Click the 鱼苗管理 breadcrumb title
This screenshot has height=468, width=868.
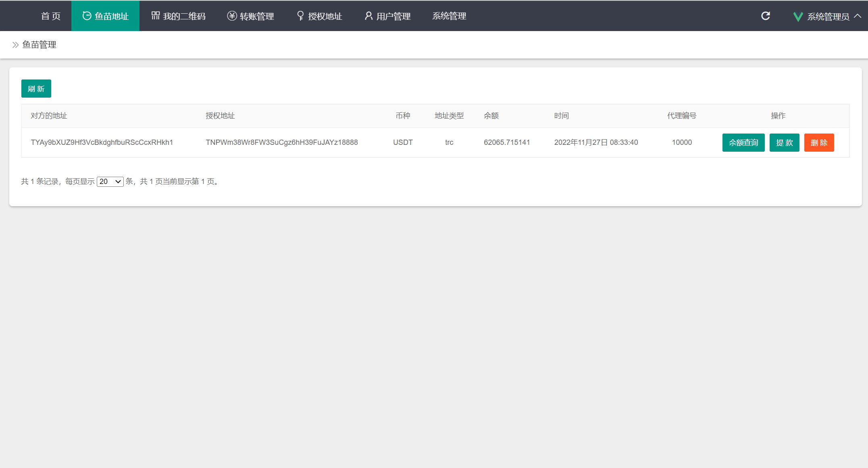[x=39, y=45]
